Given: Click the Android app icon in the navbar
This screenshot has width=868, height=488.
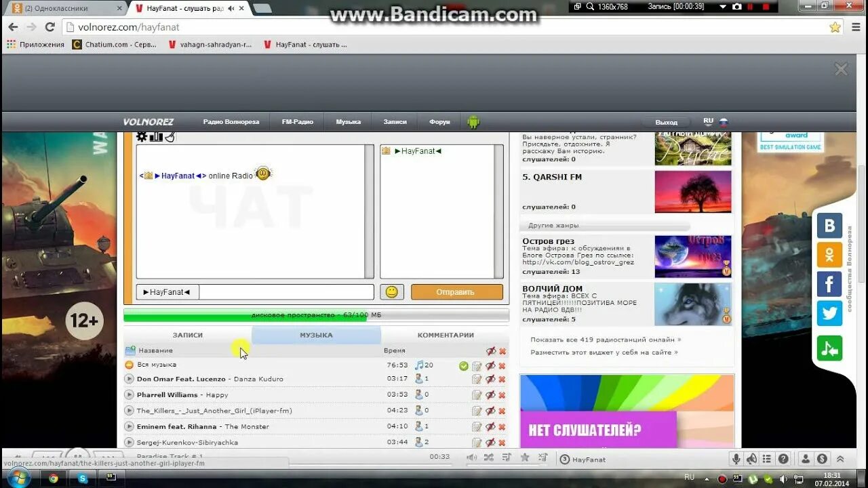Looking at the screenshot, I should 473,122.
